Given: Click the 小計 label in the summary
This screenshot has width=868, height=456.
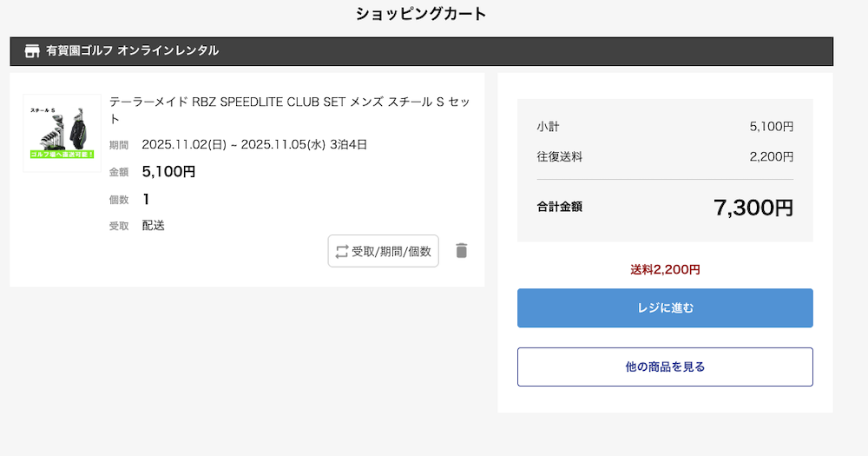Looking at the screenshot, I should [548, 127].
